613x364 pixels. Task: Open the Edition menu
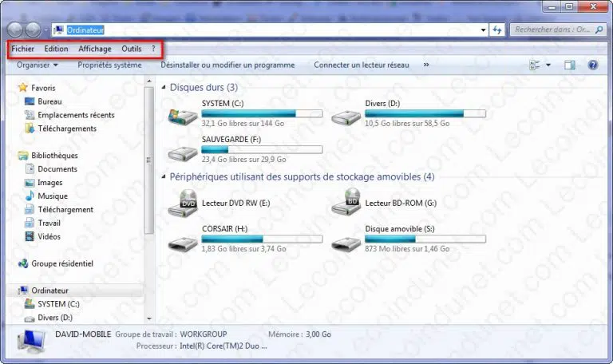56,49
